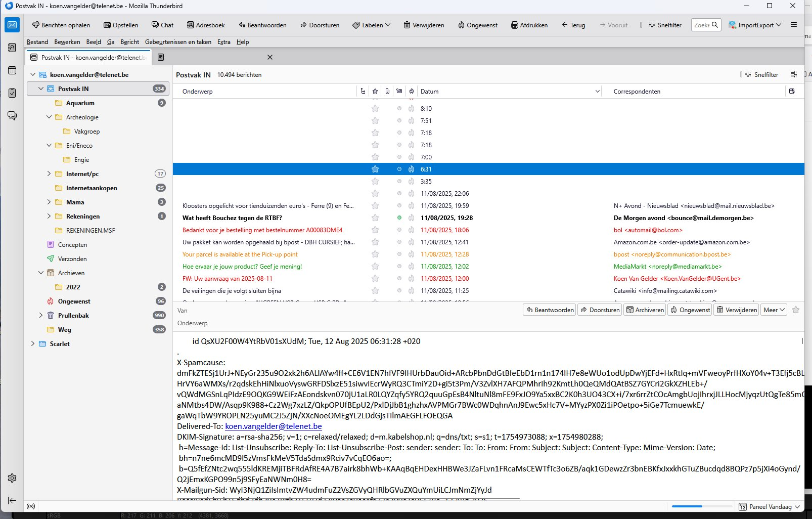Open the Address Book space in left sidebar
This screenshot has width=812, height=519.
pos(12,48)
